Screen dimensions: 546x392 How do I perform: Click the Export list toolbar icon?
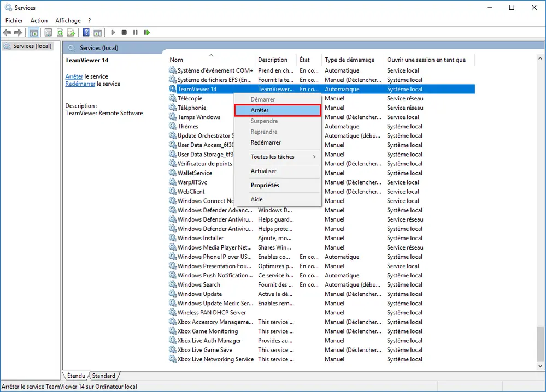(x=71, y=33)
